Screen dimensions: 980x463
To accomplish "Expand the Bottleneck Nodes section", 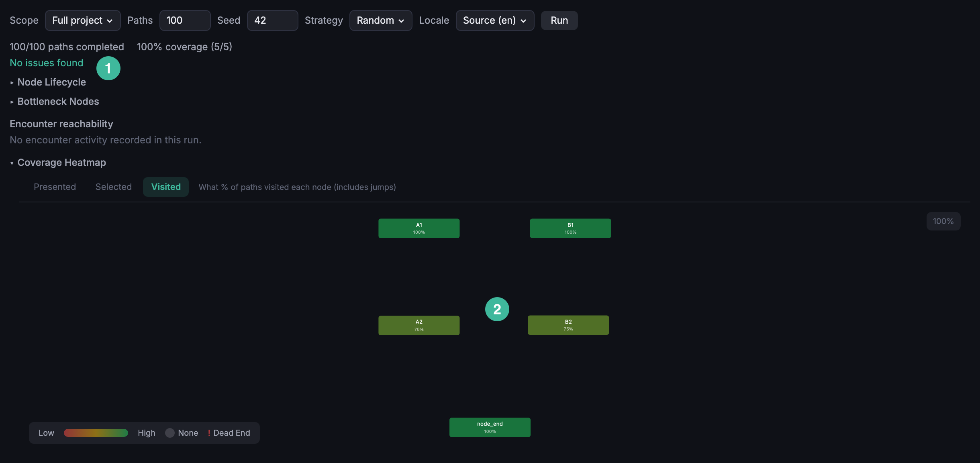I will (54, 102).
